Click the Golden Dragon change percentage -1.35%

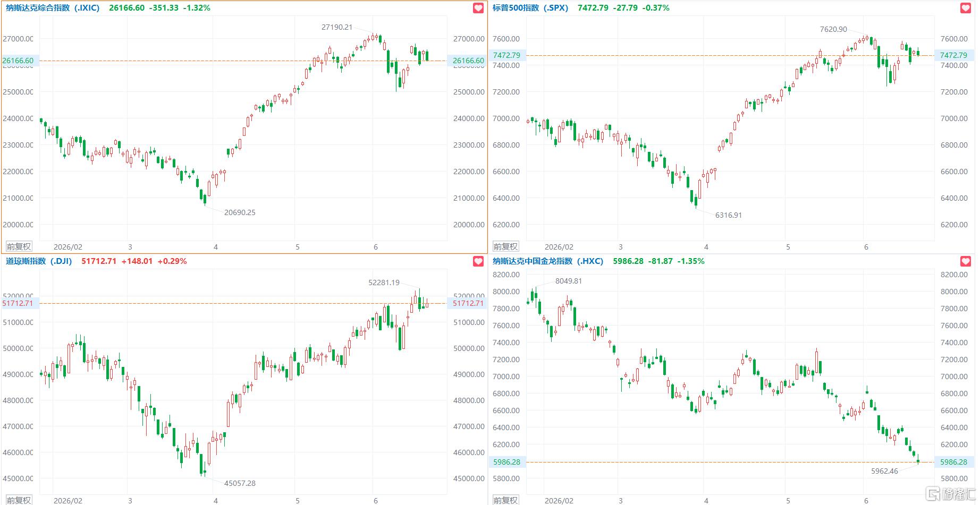tap(691, 261)
